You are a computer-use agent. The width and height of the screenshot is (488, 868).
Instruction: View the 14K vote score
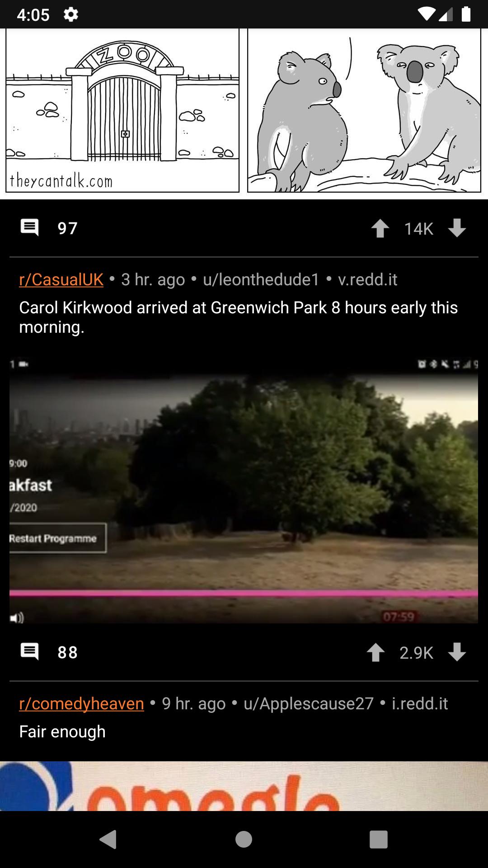(x=418, y=229)
